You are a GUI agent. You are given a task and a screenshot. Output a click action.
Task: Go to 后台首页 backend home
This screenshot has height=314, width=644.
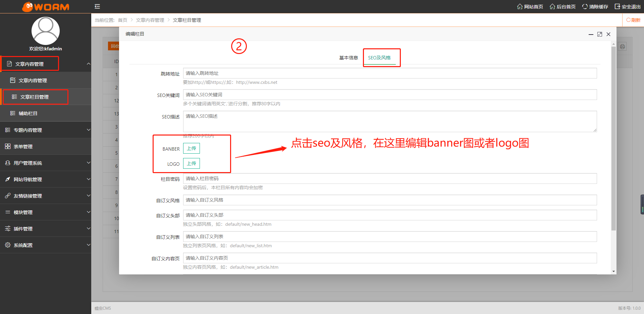562,7
